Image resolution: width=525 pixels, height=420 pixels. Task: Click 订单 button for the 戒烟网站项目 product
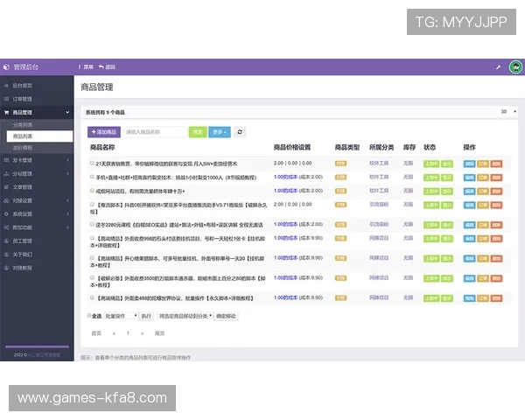click(483, 192)
